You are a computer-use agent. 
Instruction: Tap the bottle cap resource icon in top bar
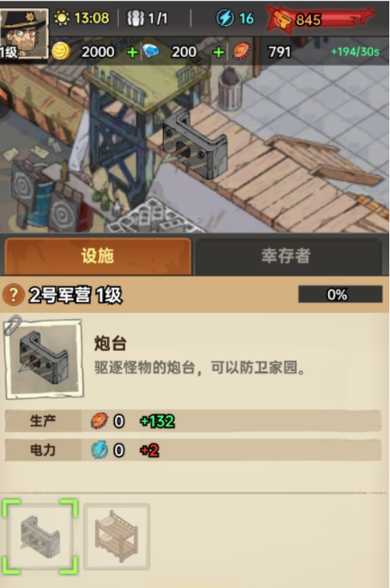tap(242, 52)
